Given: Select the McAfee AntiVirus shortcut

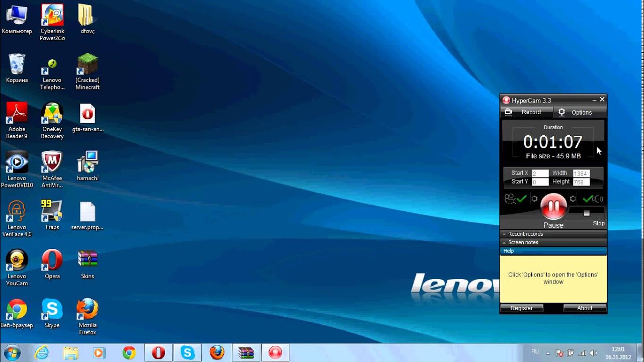Looking at the screenshot, I should coord(52,170).
